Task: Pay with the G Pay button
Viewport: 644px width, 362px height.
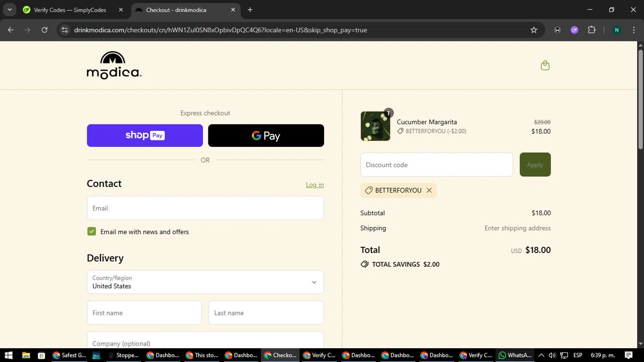Action: pos(266,136)
